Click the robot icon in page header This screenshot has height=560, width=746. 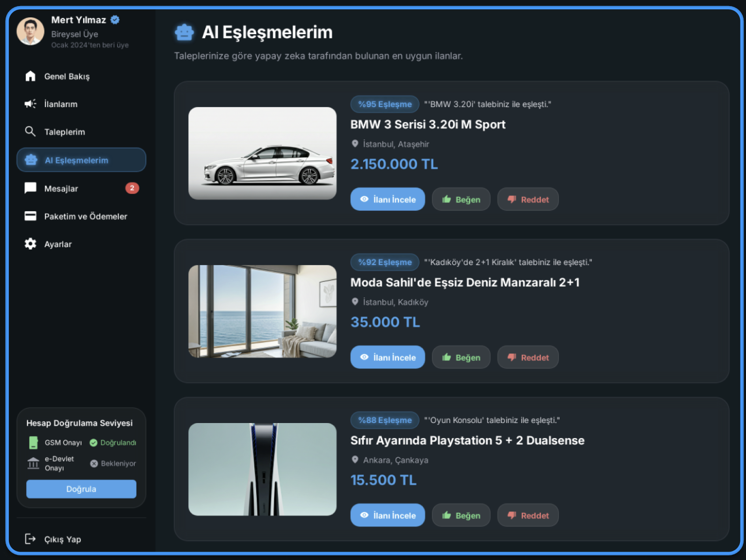[184, 32]
